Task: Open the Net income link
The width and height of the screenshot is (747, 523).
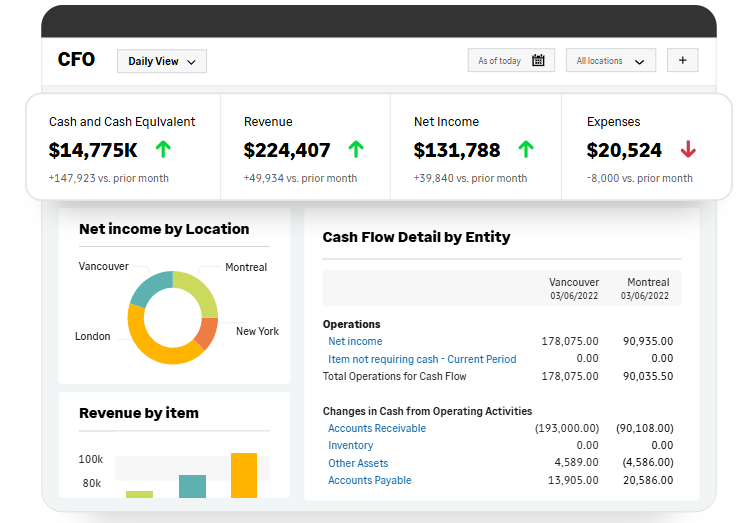Action: click(355, 341)
